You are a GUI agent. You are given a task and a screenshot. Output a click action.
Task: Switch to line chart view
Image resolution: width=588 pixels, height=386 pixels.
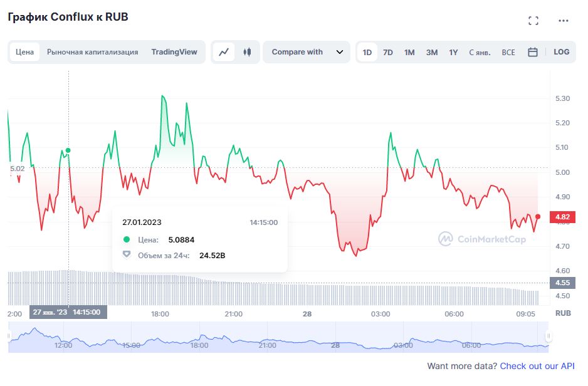[224, 52]
